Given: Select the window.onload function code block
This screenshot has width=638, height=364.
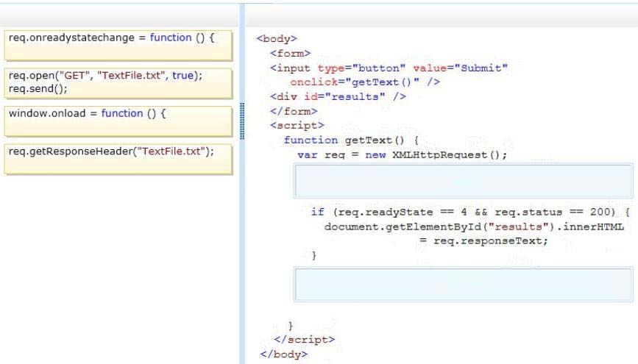Looking at the screenshot, I should 118,121.
